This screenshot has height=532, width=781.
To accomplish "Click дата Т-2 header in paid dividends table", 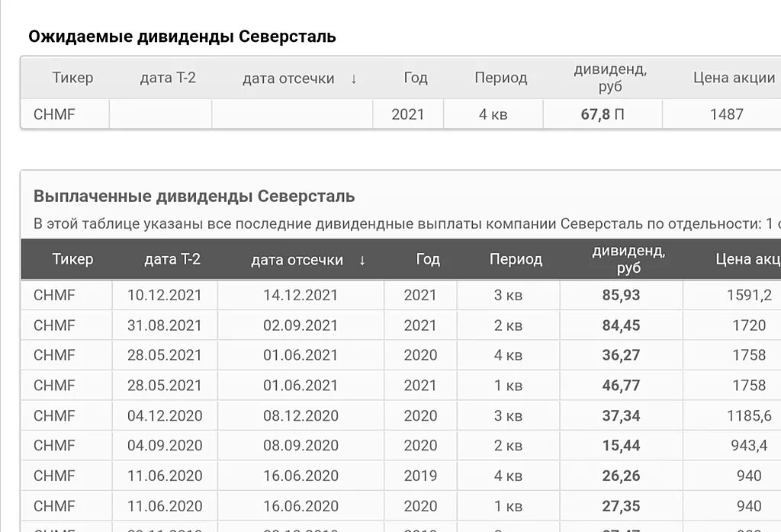I will (172, 259).
